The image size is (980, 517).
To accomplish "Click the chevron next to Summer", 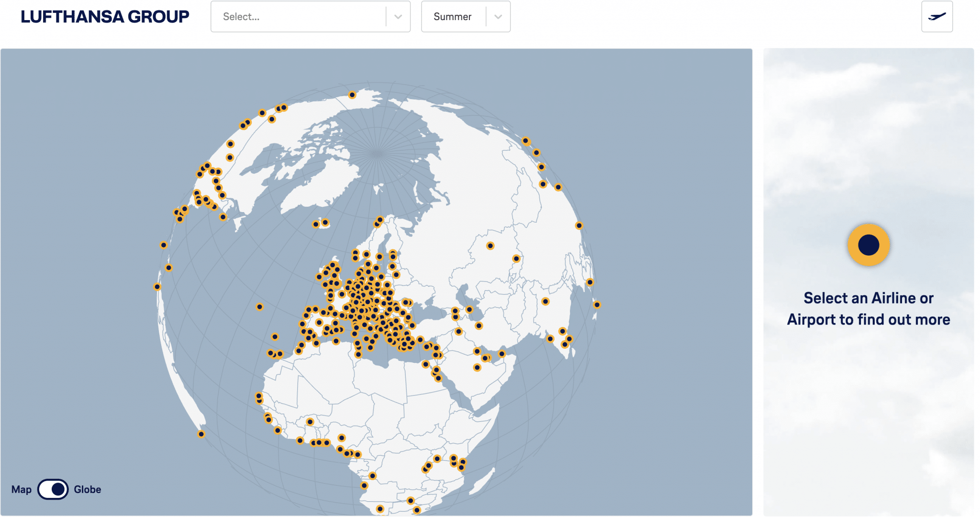I will [498, 17].
